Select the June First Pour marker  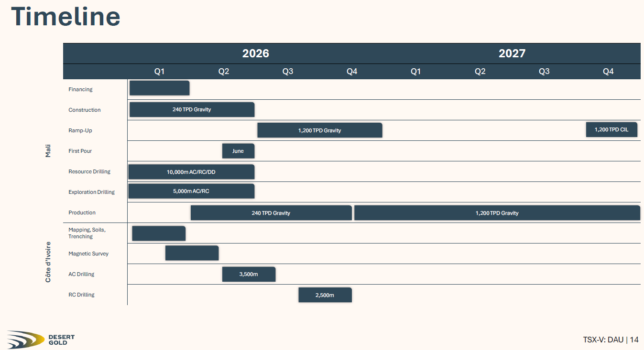point(238,151)
